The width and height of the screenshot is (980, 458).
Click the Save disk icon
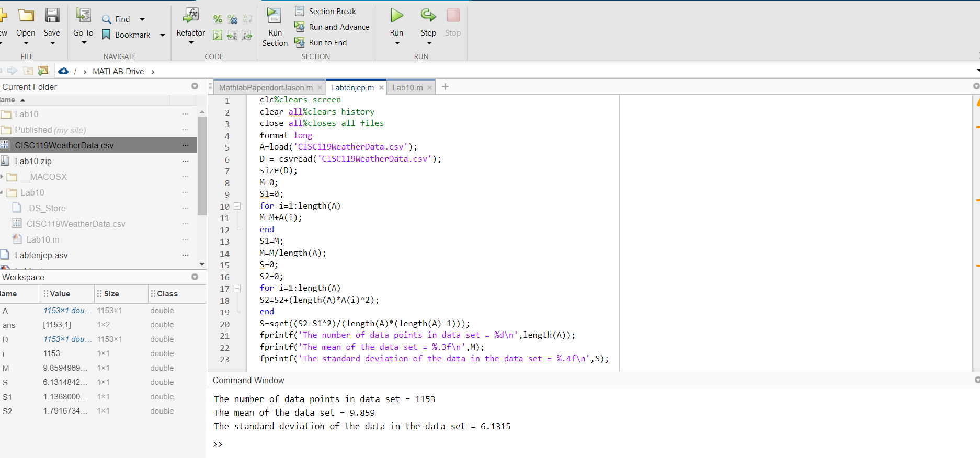[x=52, y=15]
